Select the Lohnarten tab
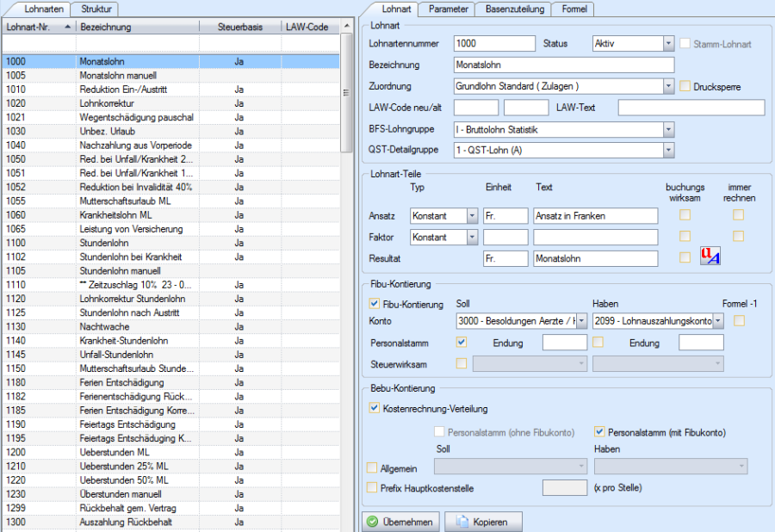 pyautogui.click(x=44, y=9)
